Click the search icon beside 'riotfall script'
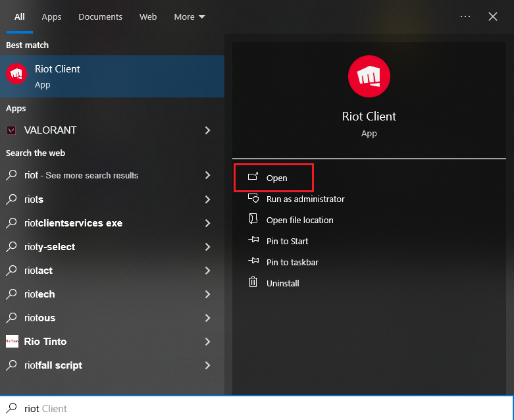514x420 pixels. 11,365
